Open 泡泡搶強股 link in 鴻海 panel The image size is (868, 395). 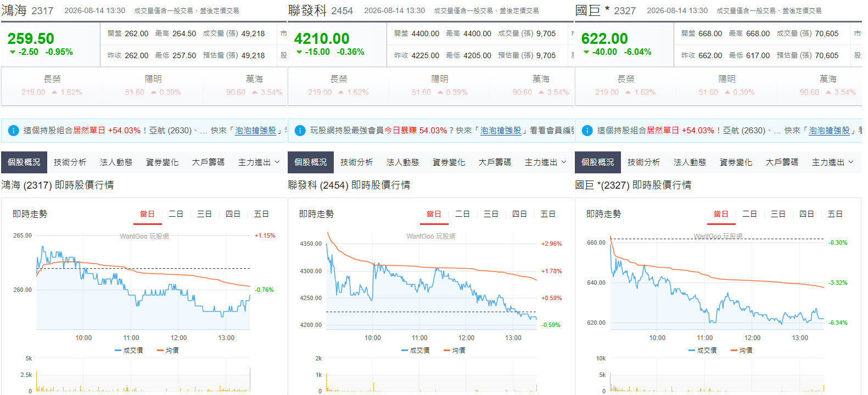255,131
